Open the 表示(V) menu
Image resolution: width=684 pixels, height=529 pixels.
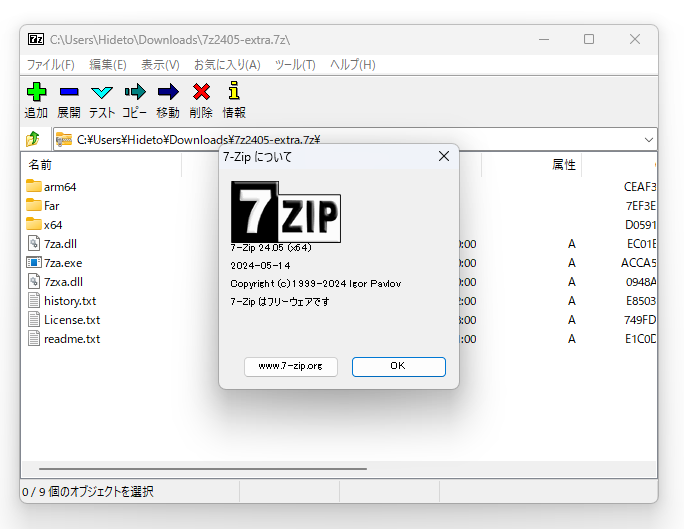point(160,65)
